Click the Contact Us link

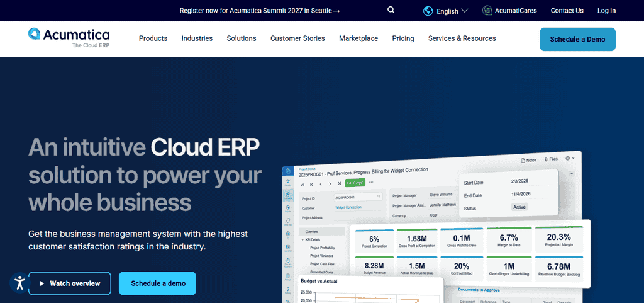click(x=567, y=11)
